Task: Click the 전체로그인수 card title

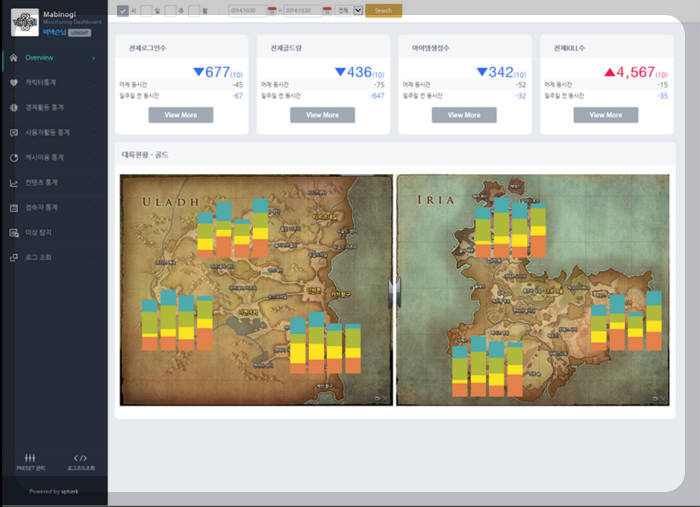Action: [147, 48]
